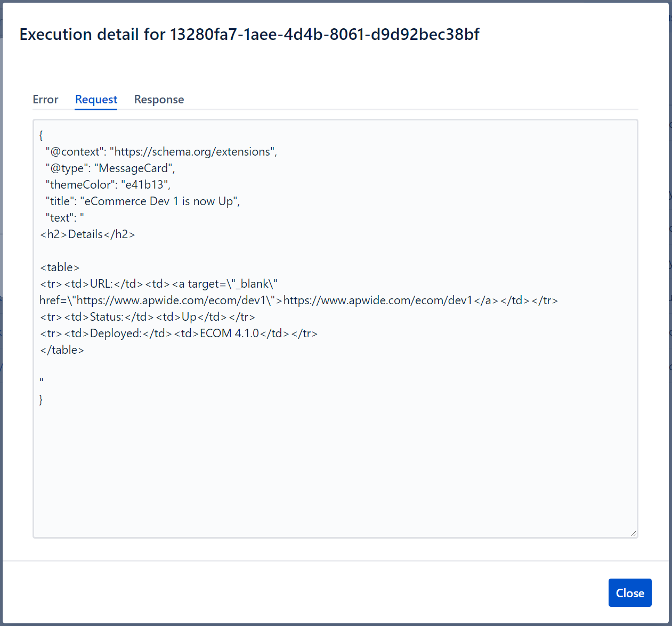
Task: Click the opening <table> tag line
Action: pyautogui.click(x=60, y=267)
